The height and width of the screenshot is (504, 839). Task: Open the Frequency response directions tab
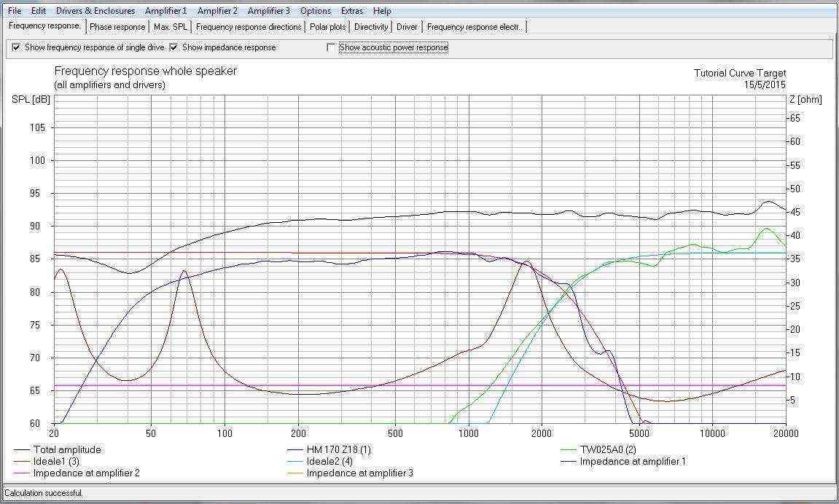click(249, 27)
